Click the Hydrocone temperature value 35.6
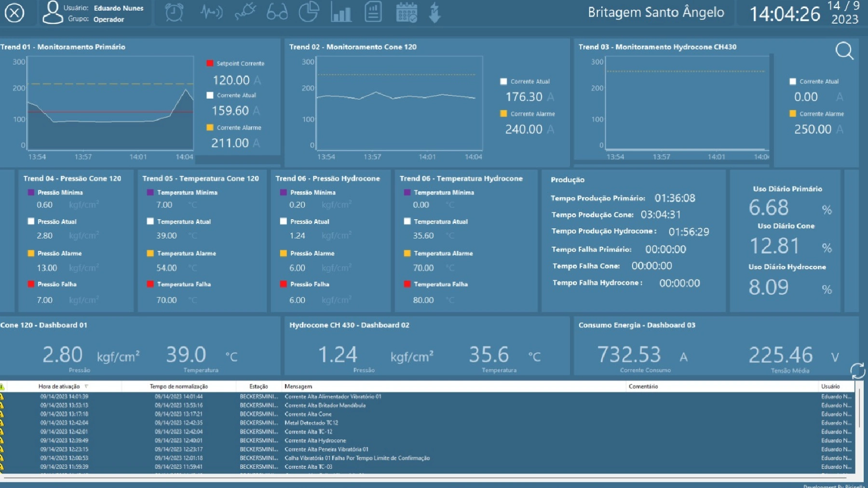The image size is (868, 488). (x=488, y=355)
